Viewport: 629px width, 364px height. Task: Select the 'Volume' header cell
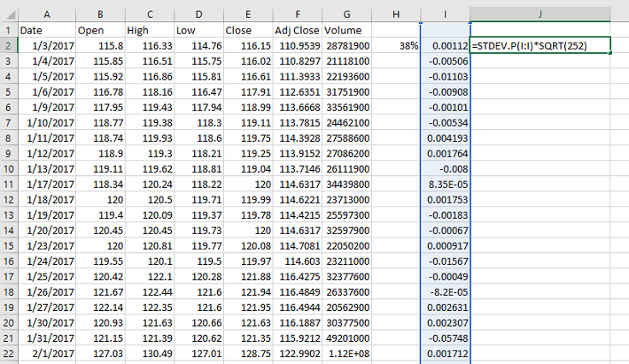[347, 29]
